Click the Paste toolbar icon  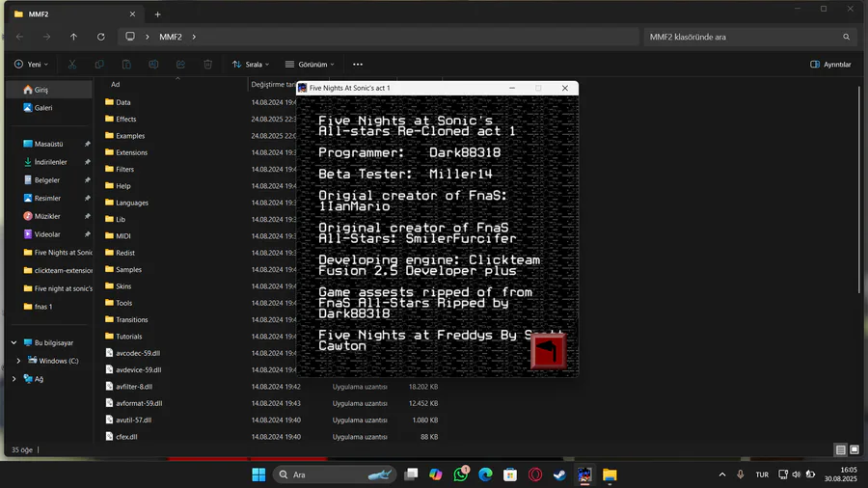pos(126,65)
